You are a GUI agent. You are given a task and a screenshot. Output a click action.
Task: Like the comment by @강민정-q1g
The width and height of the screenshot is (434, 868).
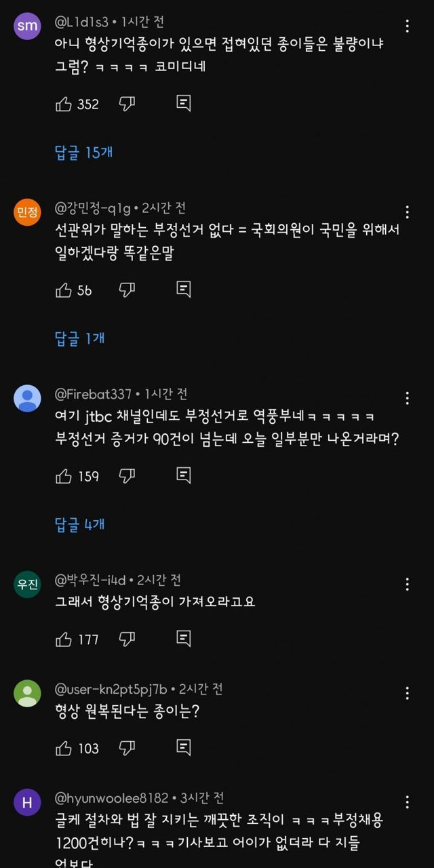click(x=64, y=290)
